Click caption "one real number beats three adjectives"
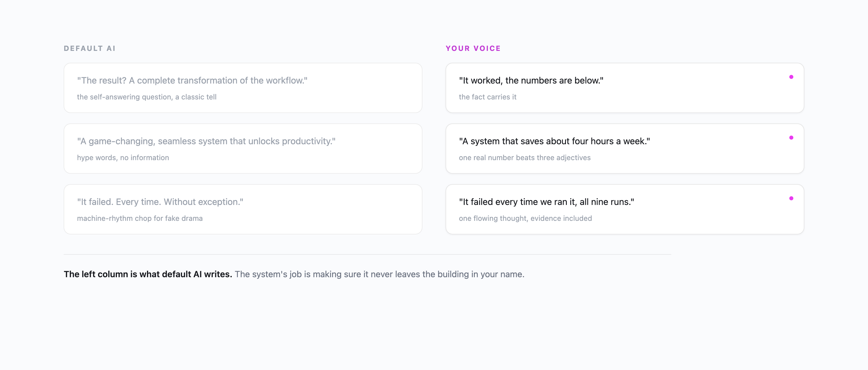 [x=525, y=158]
